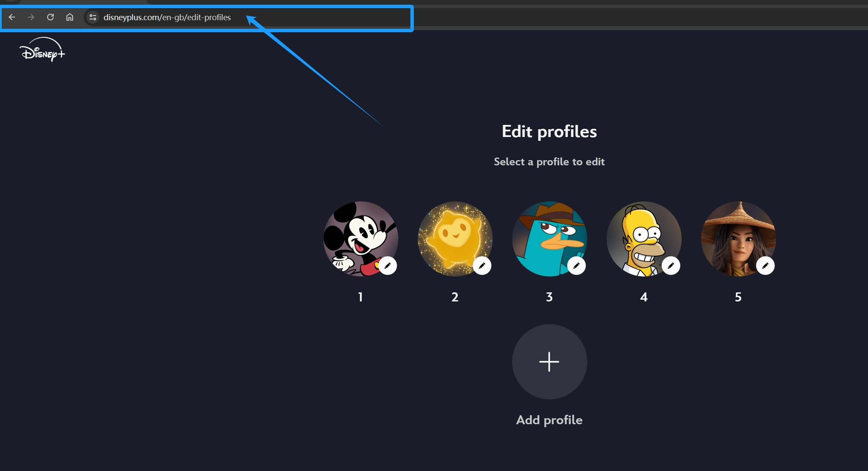This screenshot has height=471, width=868.
Task: Edit profile 2 pencil icon
Action: click(482, 266)
